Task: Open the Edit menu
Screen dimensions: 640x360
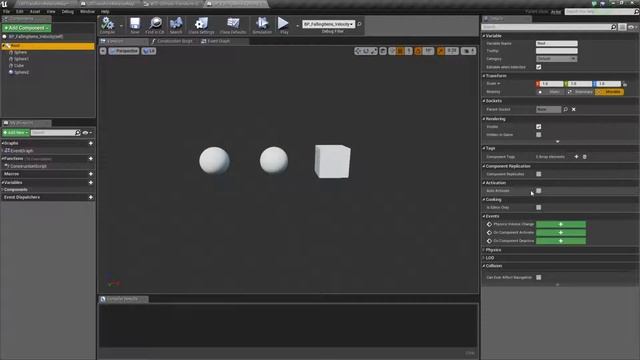Action: (x=20, y=11)
